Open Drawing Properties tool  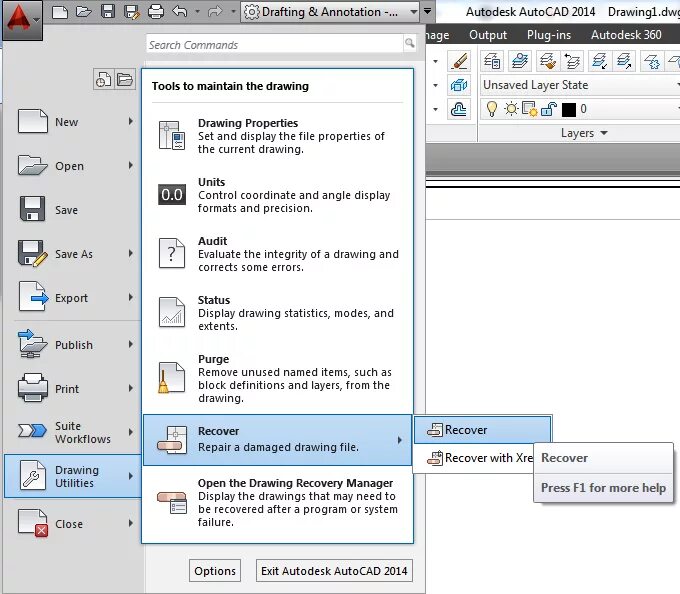pos(278,136)
